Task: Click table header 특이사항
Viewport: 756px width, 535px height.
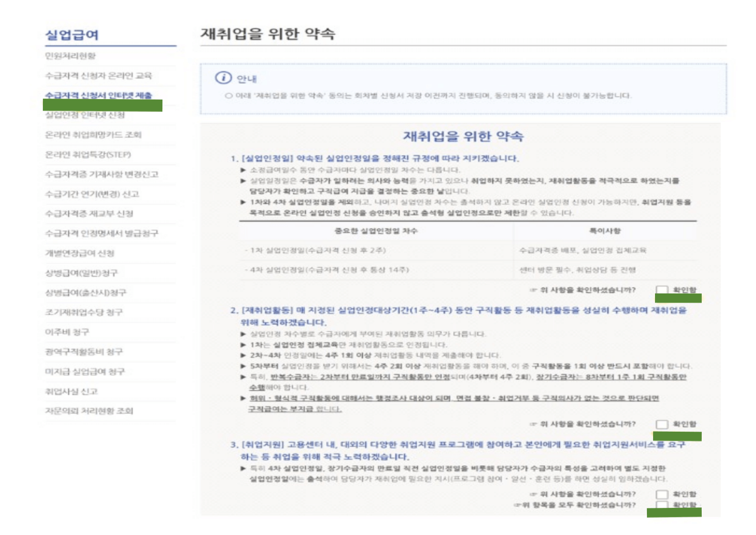Action: click(605, 231)
